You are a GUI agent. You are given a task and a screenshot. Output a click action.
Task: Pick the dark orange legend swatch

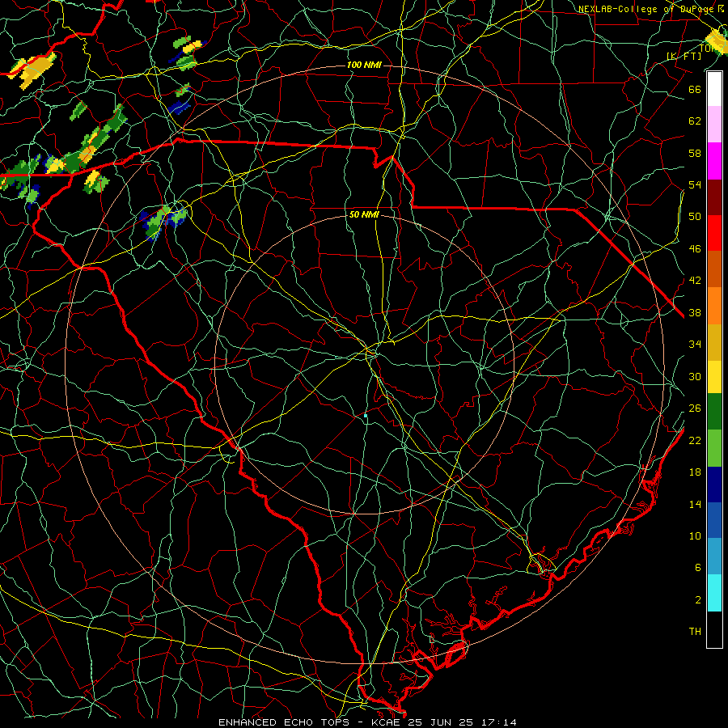tap(714, 269)
